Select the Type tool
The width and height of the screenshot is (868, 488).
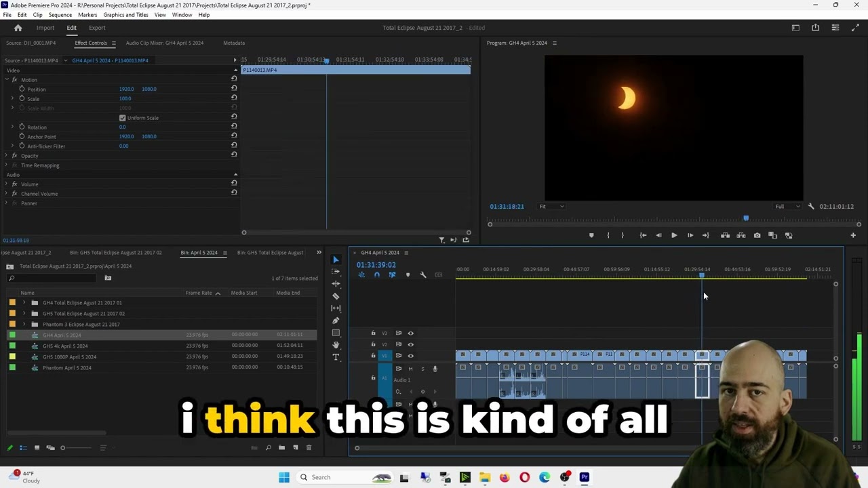[x=336, y=357]
